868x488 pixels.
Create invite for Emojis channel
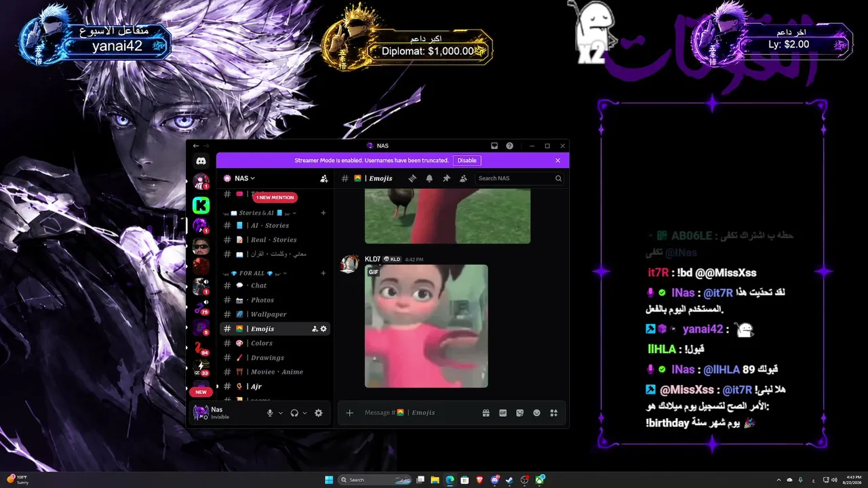click(315, 329)
